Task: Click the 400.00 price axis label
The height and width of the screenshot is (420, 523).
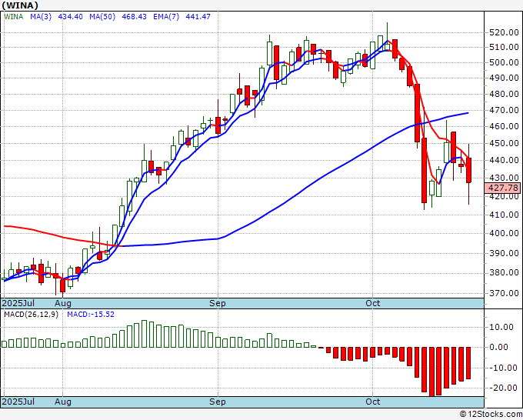Action: 504,233
